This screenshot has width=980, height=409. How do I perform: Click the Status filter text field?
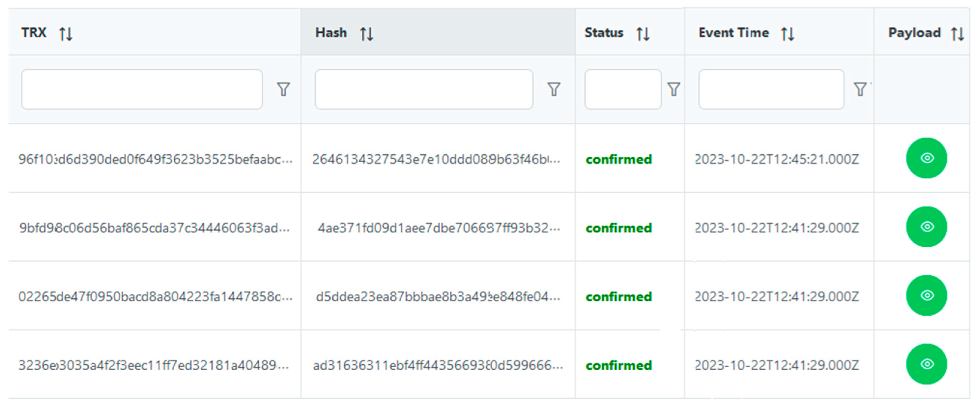click(x=623, y=89)
